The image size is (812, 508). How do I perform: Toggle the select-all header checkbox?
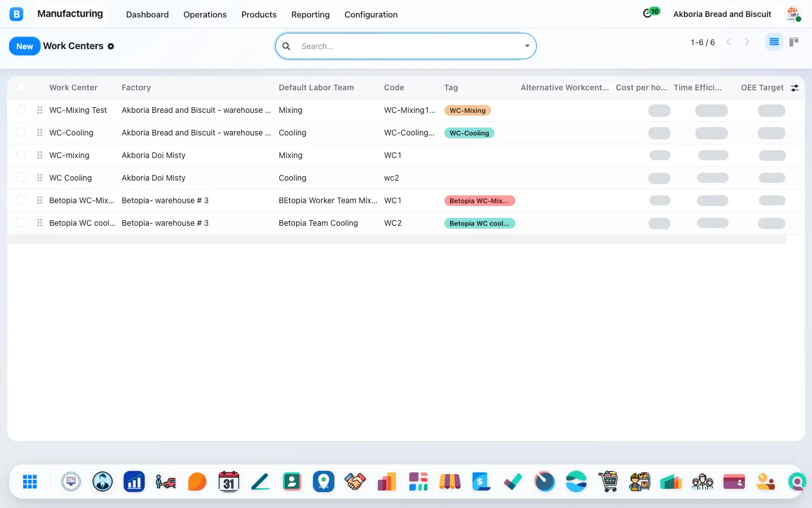pyautogui.click(x=21, y=87)
